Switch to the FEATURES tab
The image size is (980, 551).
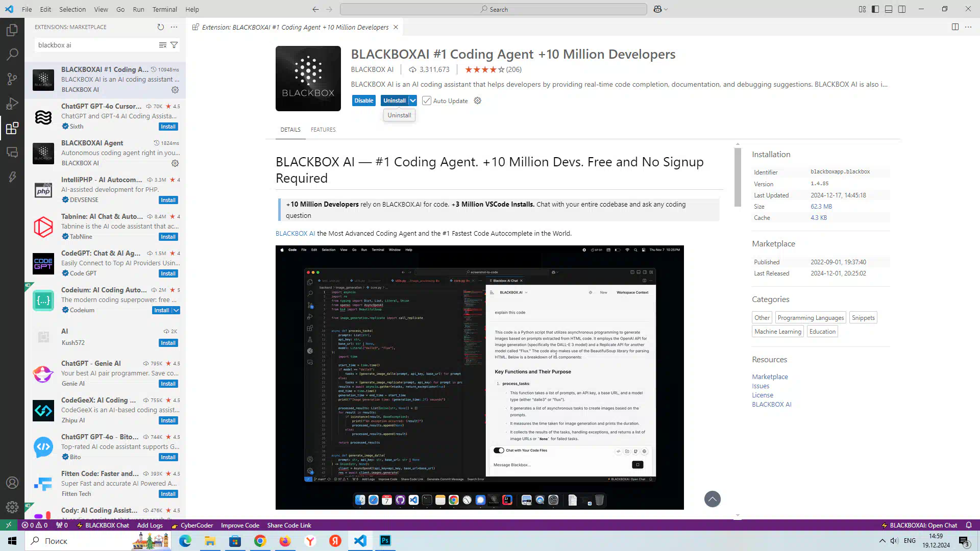tap(323, 130)
